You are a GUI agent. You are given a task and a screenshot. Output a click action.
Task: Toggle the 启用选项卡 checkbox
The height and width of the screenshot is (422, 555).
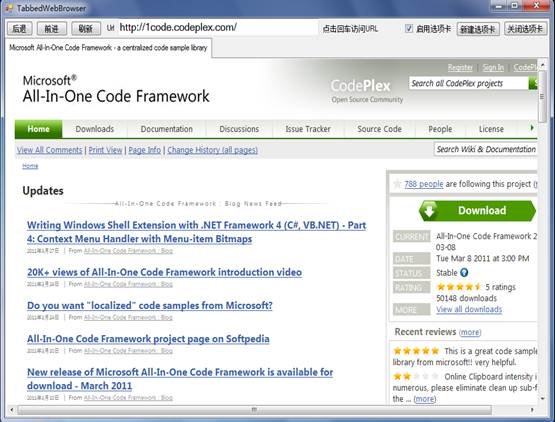coord(408,28)
